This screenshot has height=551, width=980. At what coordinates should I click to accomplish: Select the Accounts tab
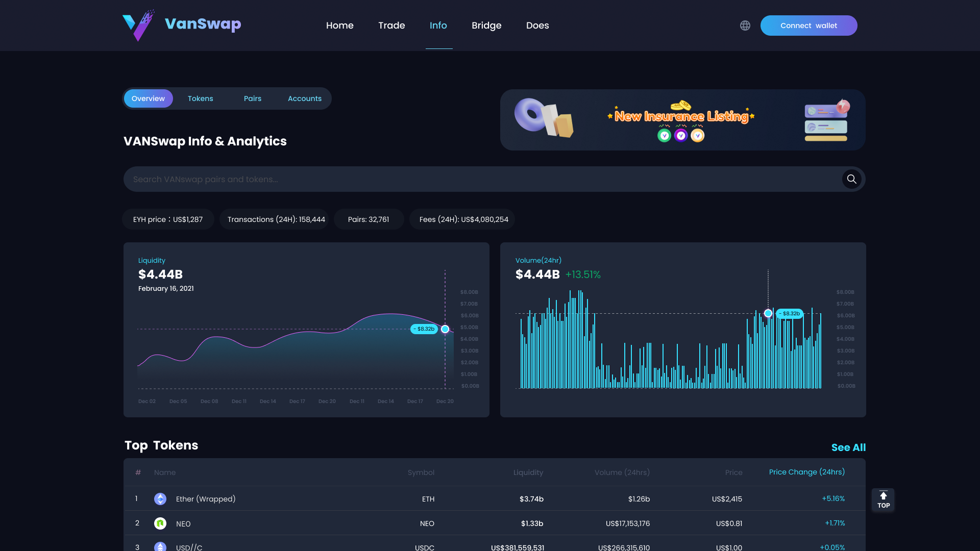coord(304,98)
